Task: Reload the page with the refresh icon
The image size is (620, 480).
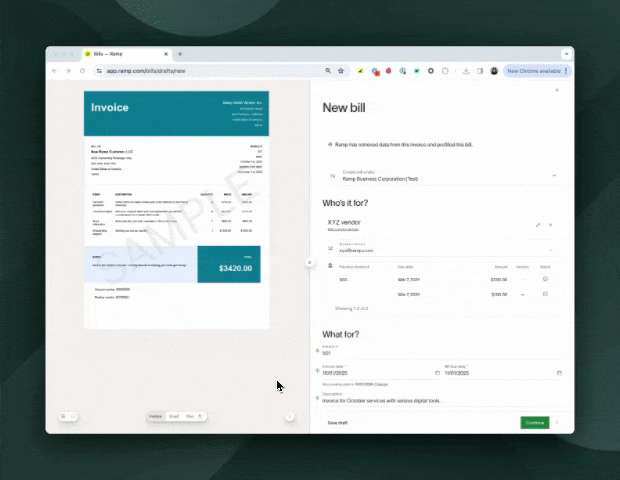Action: click(82, 71)
